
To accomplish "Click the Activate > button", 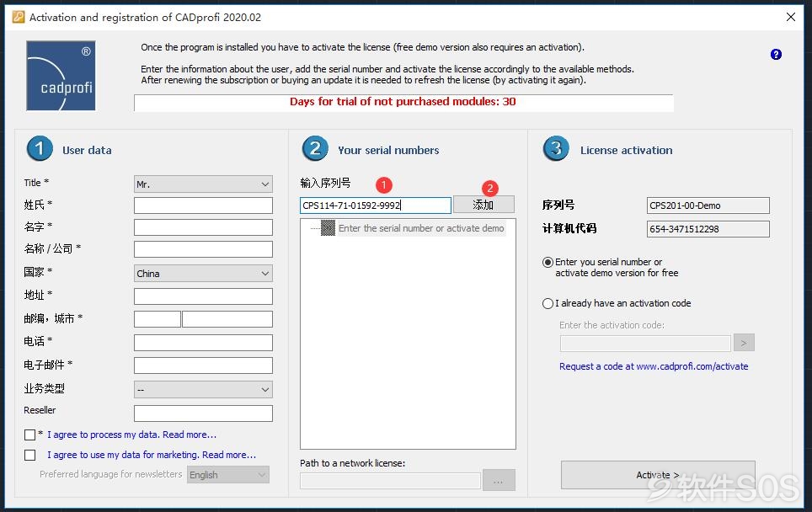I will pos(658,475).
